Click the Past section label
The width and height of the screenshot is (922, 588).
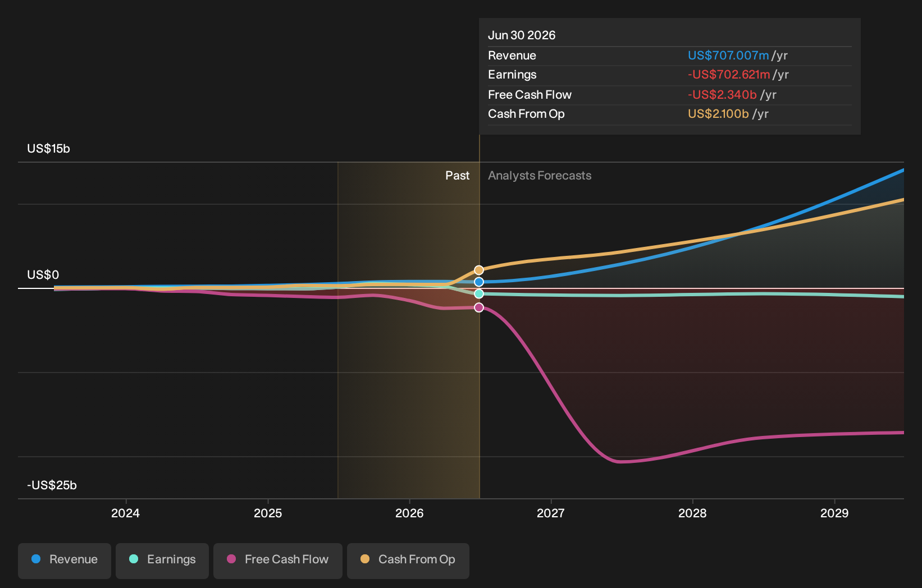[x=458, y=176]
